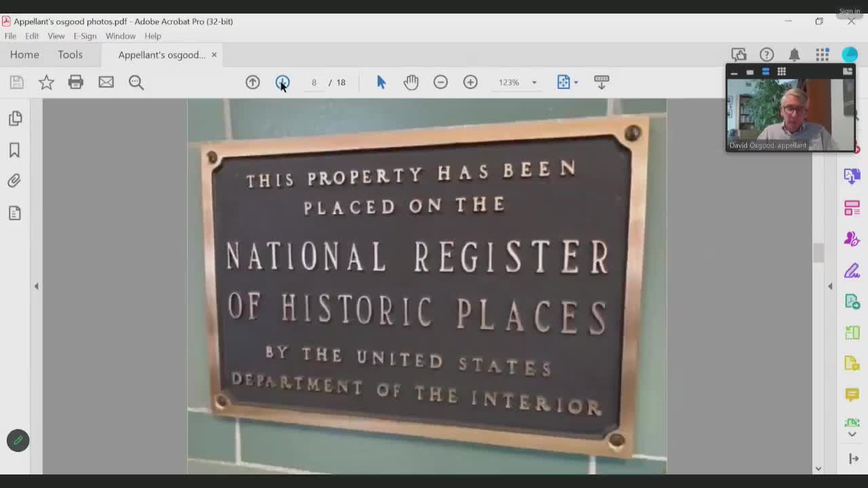The height and width of the screenshot is (488, 868).
Task: Open the Export PDF tool
Action: (852, 176)
